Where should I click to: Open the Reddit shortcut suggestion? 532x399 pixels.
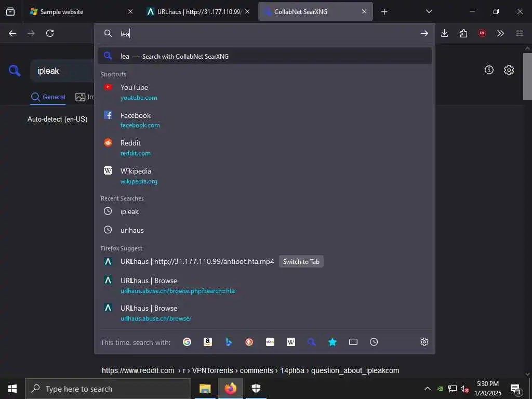click(264, 148)
